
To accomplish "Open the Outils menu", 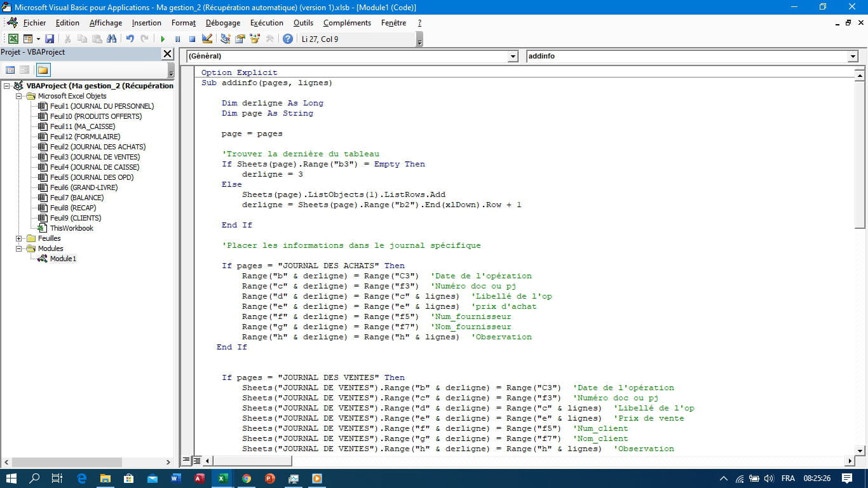I will coord(303,23).
